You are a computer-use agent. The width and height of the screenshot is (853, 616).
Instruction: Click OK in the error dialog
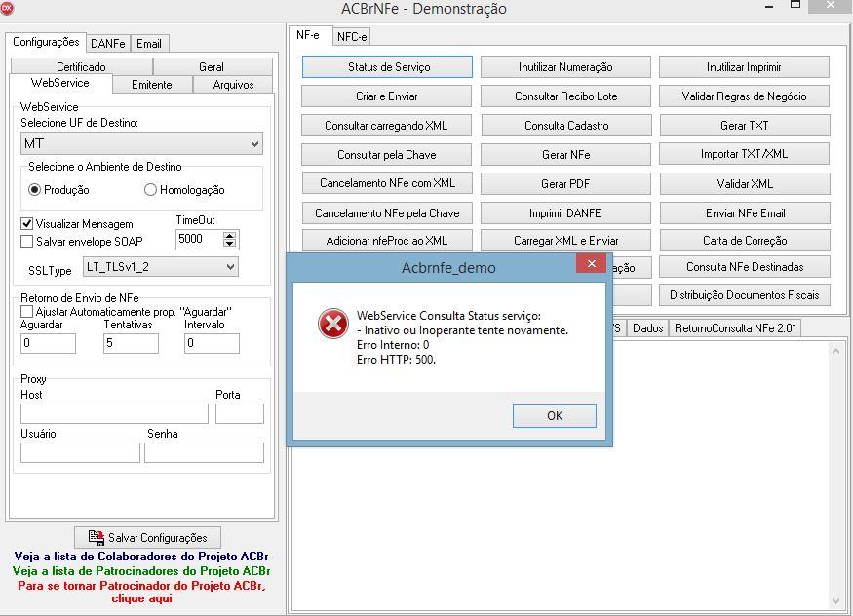coord(555,416)
